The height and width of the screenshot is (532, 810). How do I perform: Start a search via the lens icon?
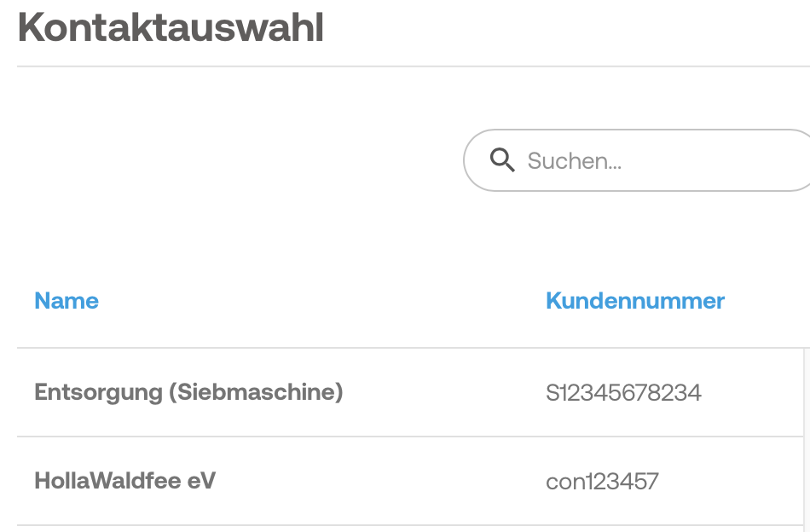pyautogui.click(x=503, y=160)
